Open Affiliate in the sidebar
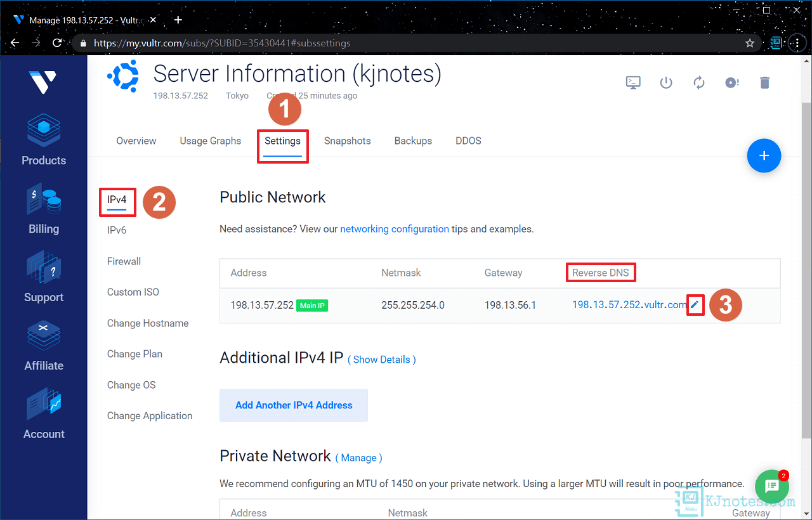The height and width of the screenshot is (520, 812). [x=44, y=346]
